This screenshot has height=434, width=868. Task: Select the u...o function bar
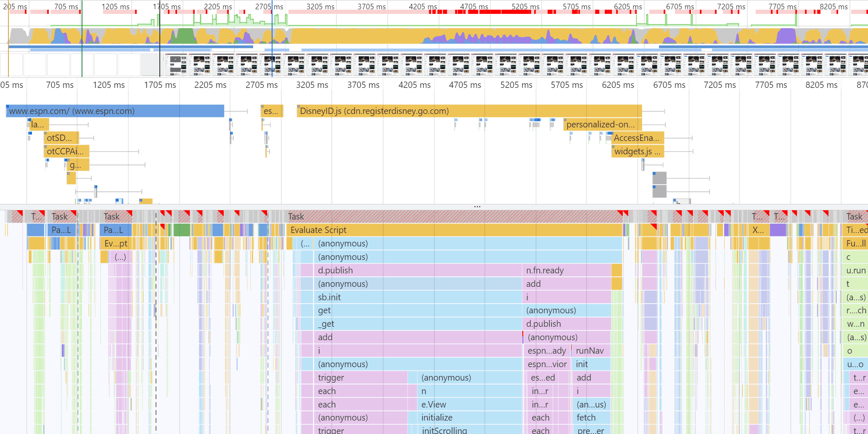(855, 364)
